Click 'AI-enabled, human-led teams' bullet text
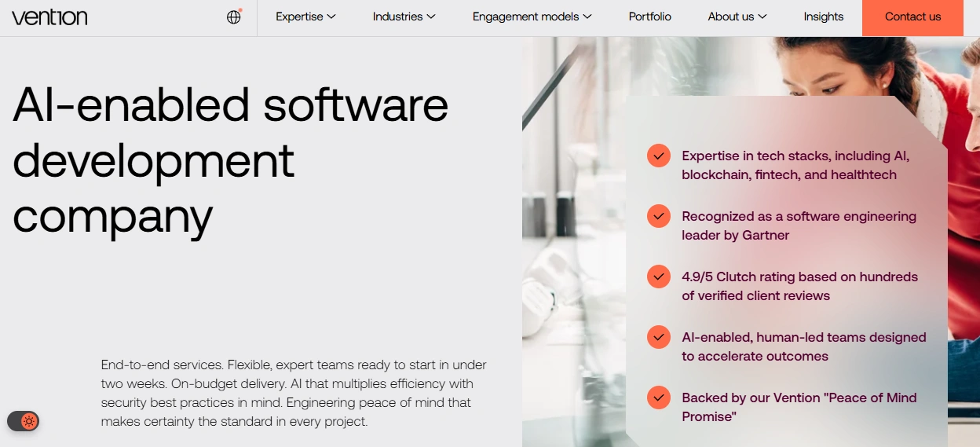Screen dimensions: 980x447 (x=804, y=346)
